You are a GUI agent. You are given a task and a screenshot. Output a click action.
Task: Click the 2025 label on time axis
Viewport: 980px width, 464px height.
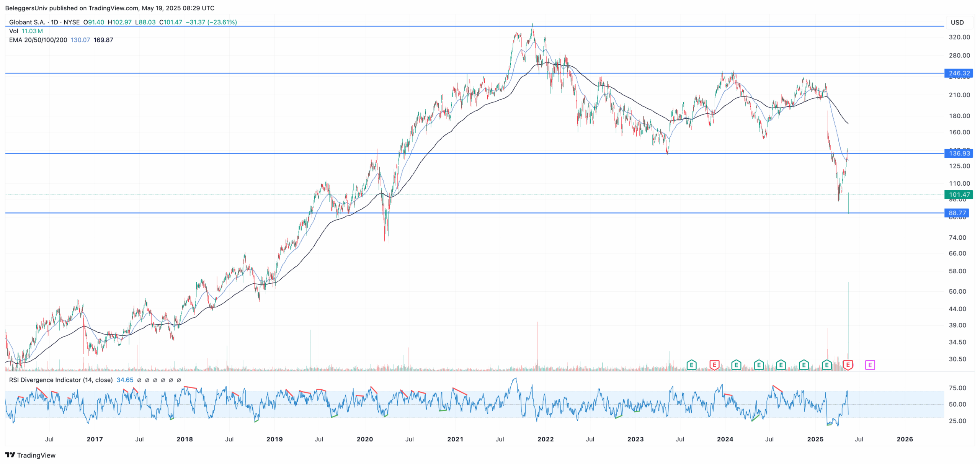click(x=815, y=439)
